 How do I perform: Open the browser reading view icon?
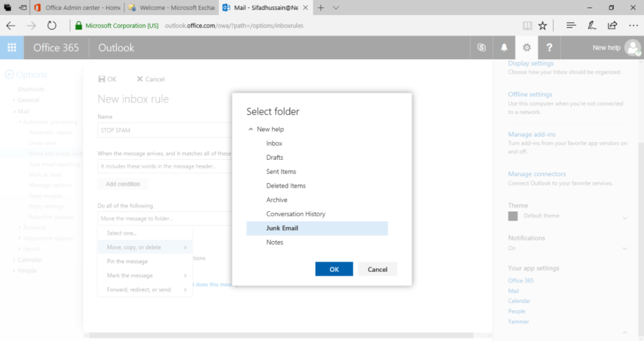click(527, 25)
